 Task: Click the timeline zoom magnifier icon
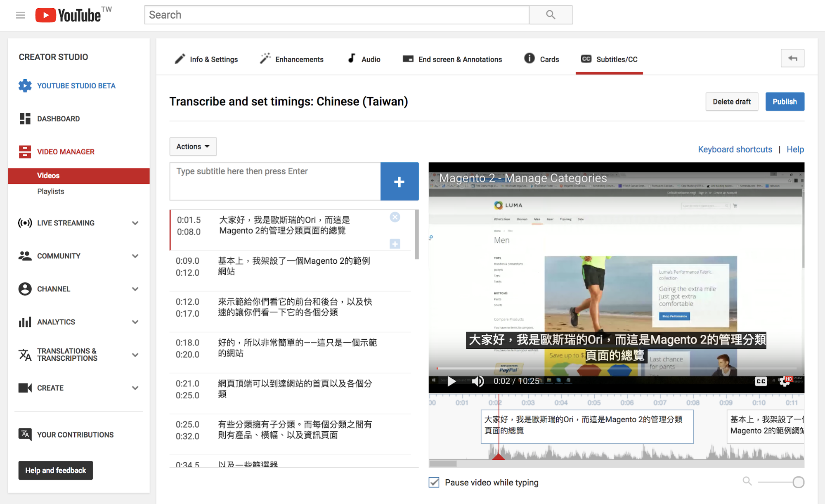[x=747, y=481]
